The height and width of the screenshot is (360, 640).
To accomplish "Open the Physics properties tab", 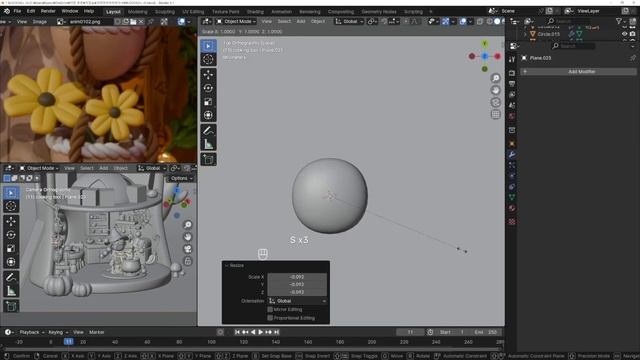I will tap(512, 176).
